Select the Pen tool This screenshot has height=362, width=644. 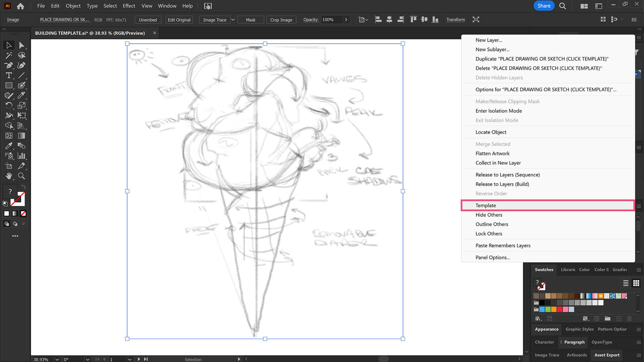click(x=9, y=65)
